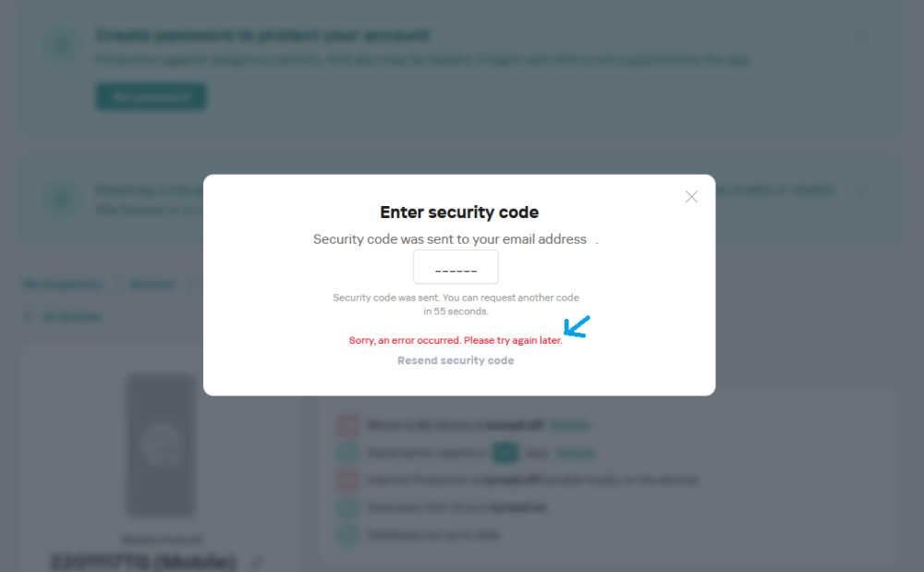Open Details link for Where Is My Device

click(x=569, y=426)
